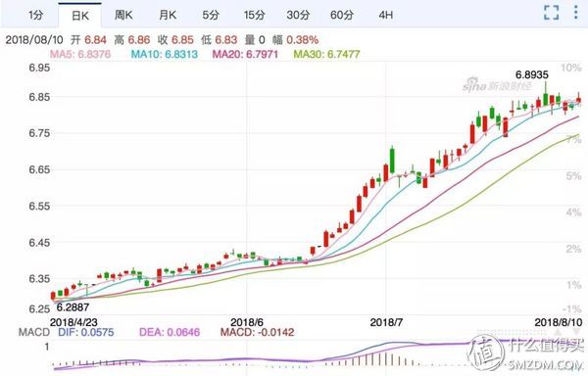
Task: Switch to the 60分 interval tab
Action: tap(342, 15)
